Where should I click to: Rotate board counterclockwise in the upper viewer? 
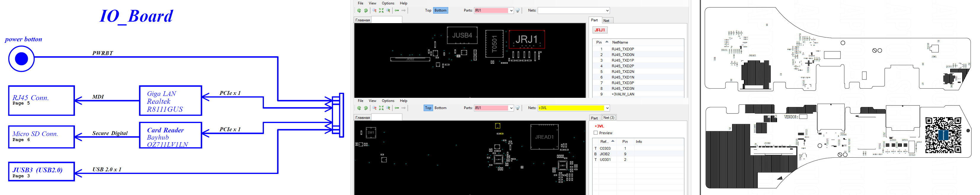coord(359,11)
